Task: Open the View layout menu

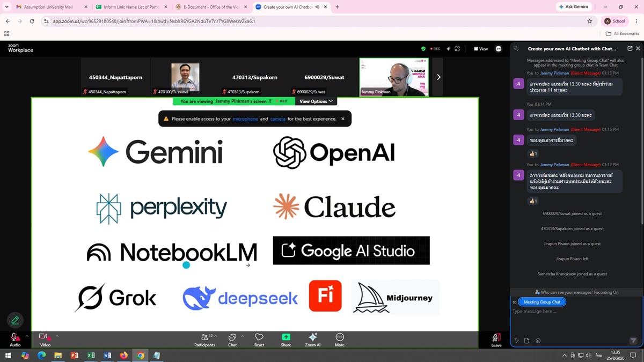Action: coord(481,49)
